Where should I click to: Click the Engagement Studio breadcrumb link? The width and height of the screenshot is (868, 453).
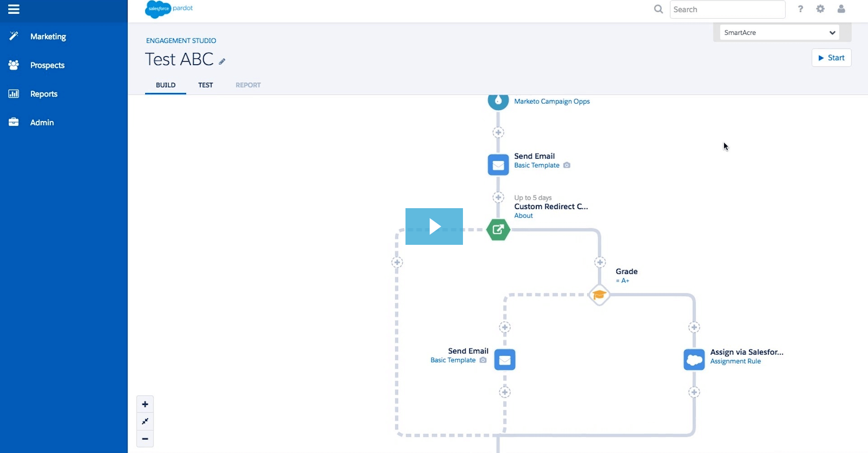pyautogui.click(x=181, y=41)
